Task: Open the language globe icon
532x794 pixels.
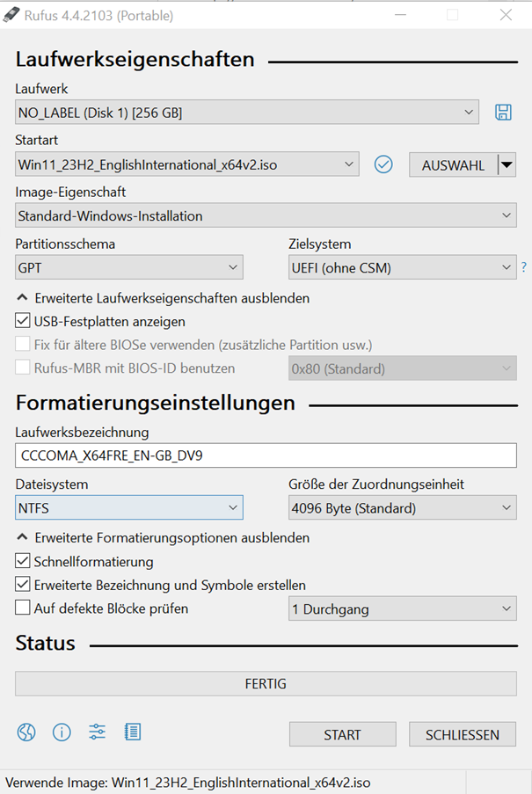Action: pos(26,732)
